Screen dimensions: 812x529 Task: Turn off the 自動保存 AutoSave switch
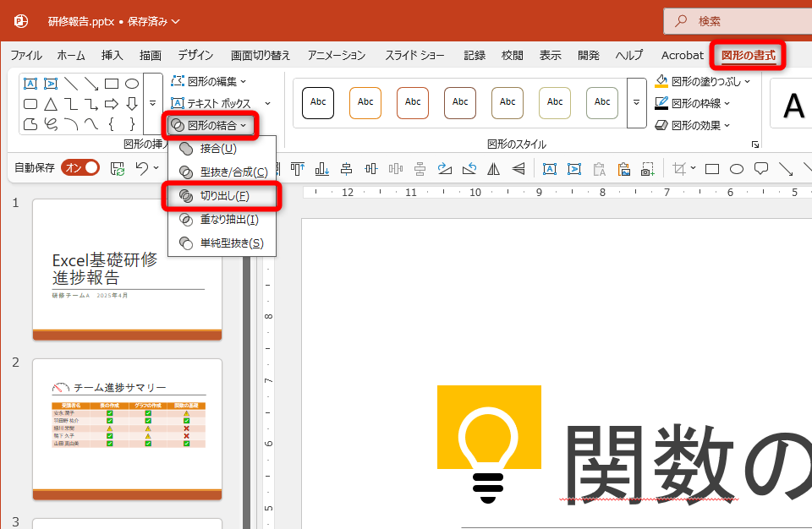tap(80, 167)
